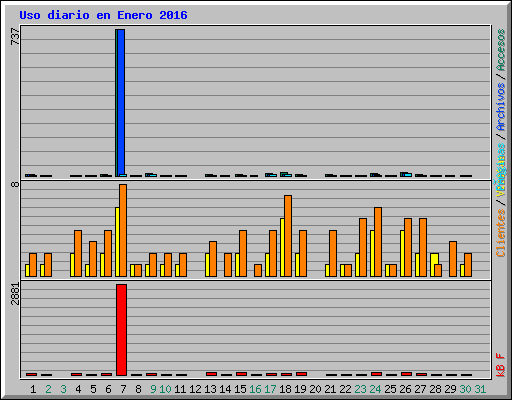Click the day label "22" on the x-axis
This screenshot has height=400, width=512.
point(345,389)
